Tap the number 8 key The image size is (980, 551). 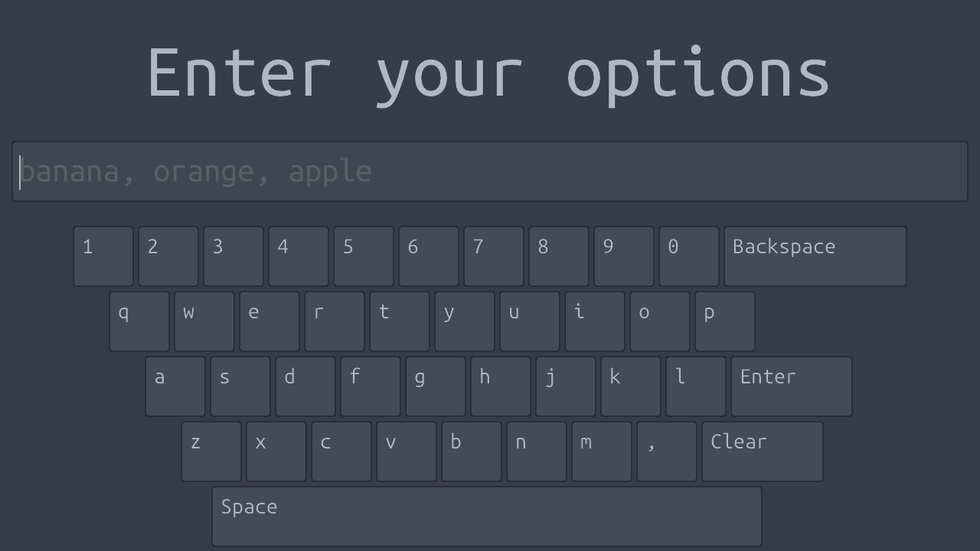tap(559, 256)
